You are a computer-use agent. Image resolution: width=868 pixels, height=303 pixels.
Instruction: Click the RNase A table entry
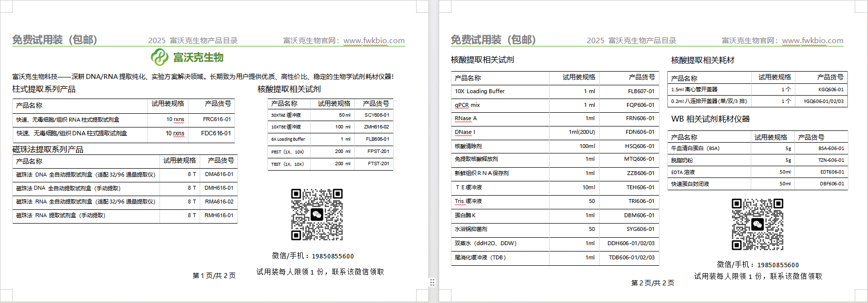point(466,118)
